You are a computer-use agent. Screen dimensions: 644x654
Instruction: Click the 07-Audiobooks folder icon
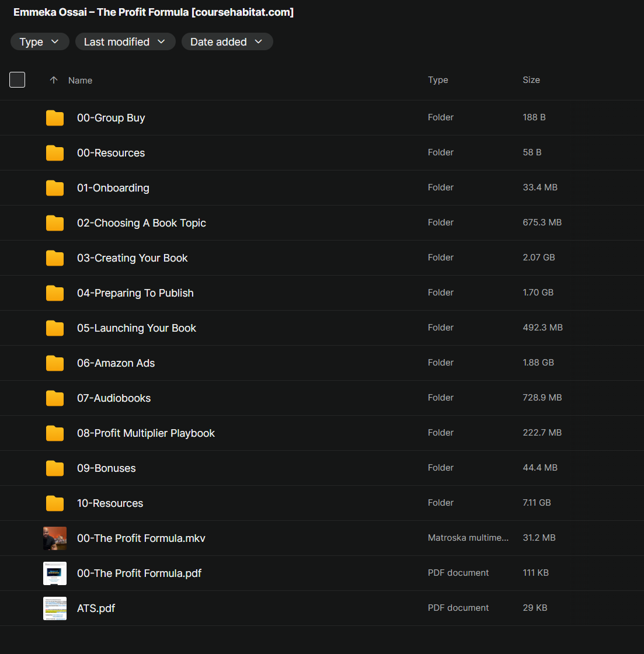pyautogui.click(x=55, y=398)
